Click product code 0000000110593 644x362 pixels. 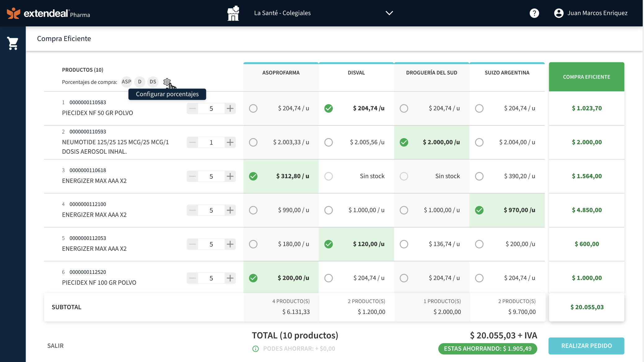(88, 132)
